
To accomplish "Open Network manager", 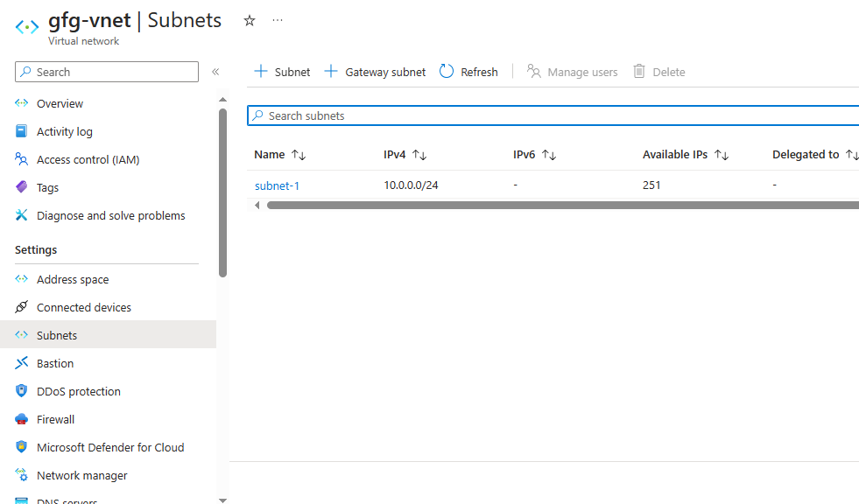I will 82,475.
